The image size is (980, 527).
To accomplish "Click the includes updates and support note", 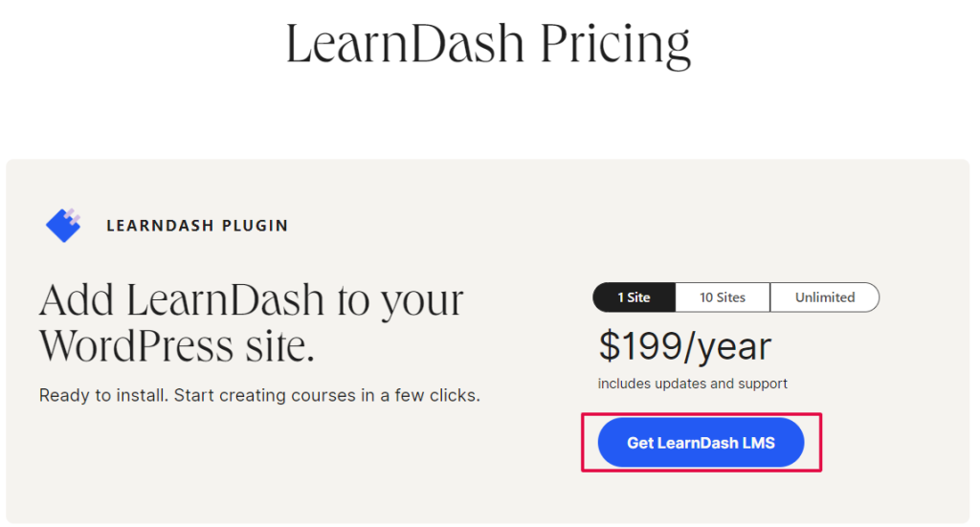I will (x=693, y=384).
